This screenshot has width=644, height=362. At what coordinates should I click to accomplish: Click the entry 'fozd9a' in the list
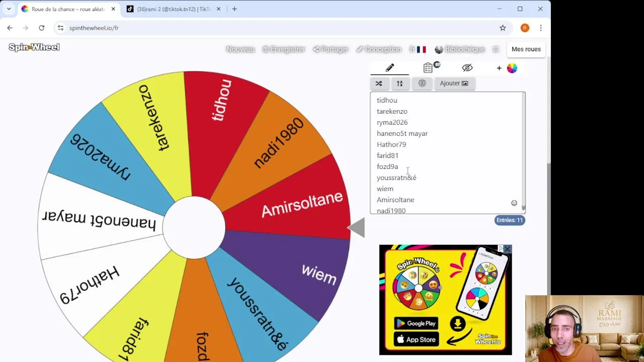coord(387,166)
